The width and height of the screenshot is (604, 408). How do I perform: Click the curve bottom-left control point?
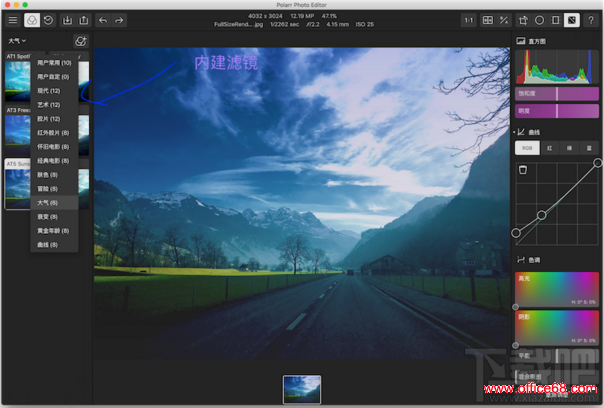[516, 233]
